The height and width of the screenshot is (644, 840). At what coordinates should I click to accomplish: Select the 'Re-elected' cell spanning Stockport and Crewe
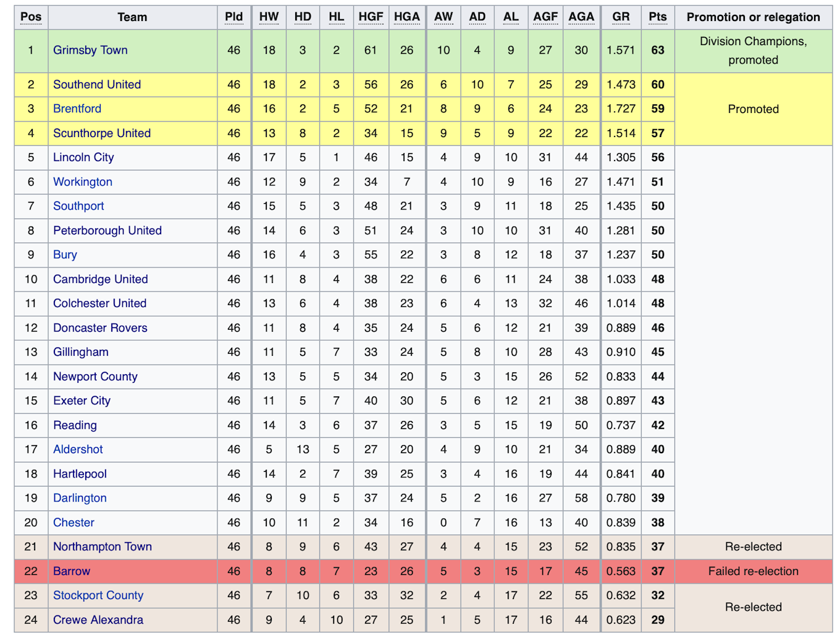click(754, 608)
